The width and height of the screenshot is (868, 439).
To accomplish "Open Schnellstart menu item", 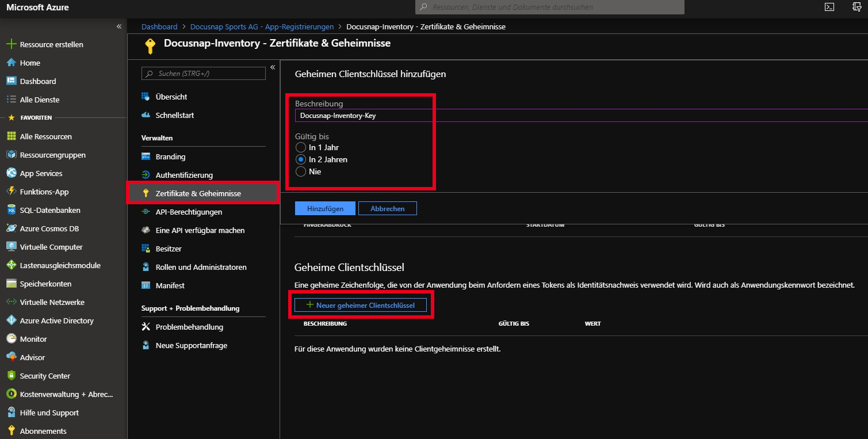I will pyautogui.click(x=175, y=115).
